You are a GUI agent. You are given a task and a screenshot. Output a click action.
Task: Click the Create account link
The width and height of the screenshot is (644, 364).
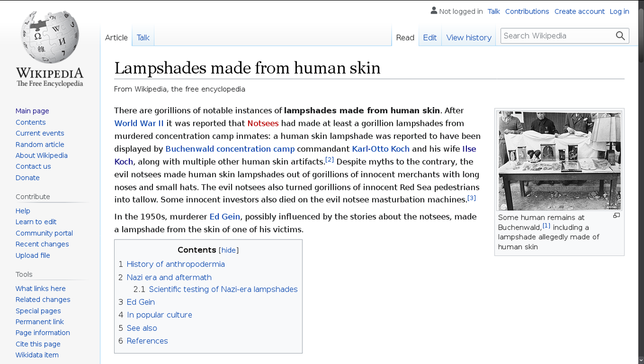pyautogui.click(x=580, y=11)
